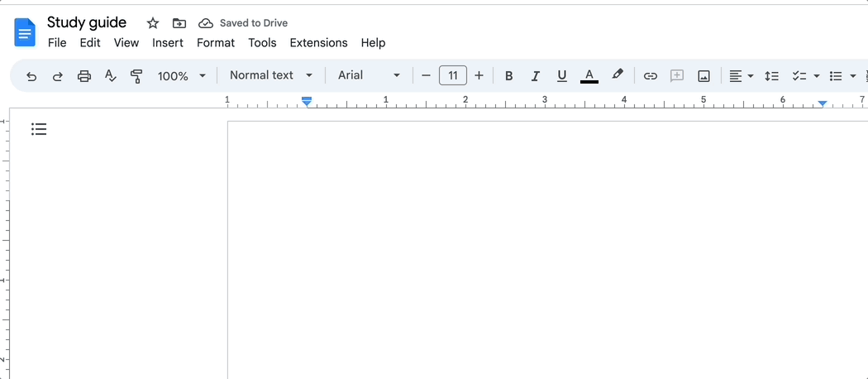Open the zoom 100% dropdown
868x379 pixels.
(182, 76)
